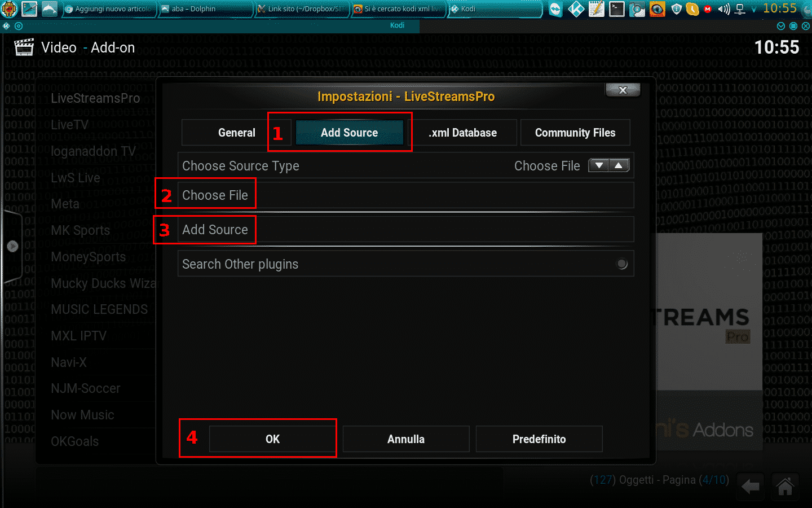
Task: Click the panel clock showing 10:55
Action: (x=780, y=8)
